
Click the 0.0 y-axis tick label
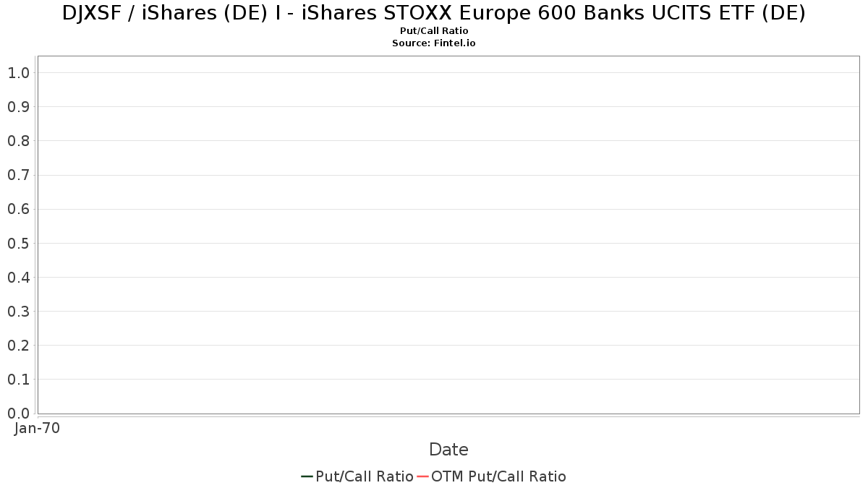(x=18, y=414)
